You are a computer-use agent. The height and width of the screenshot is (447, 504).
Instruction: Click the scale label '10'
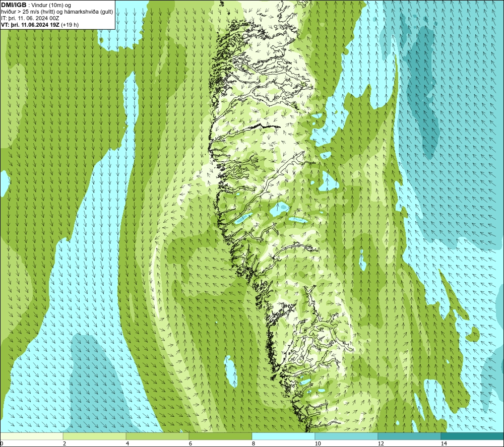318,443
